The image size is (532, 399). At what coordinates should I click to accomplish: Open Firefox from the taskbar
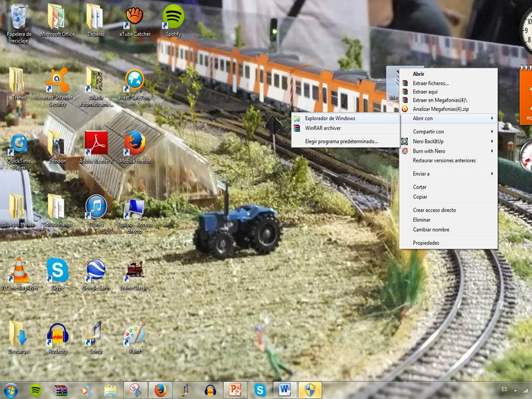point(161,390)
